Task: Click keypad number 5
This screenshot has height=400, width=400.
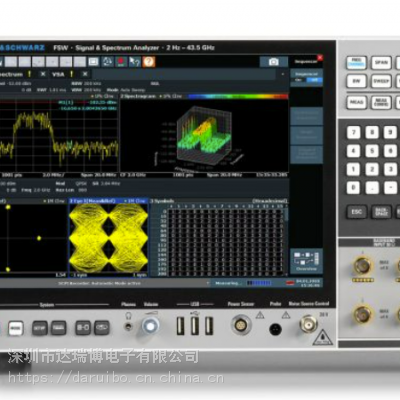Action: tap(372, 151)
